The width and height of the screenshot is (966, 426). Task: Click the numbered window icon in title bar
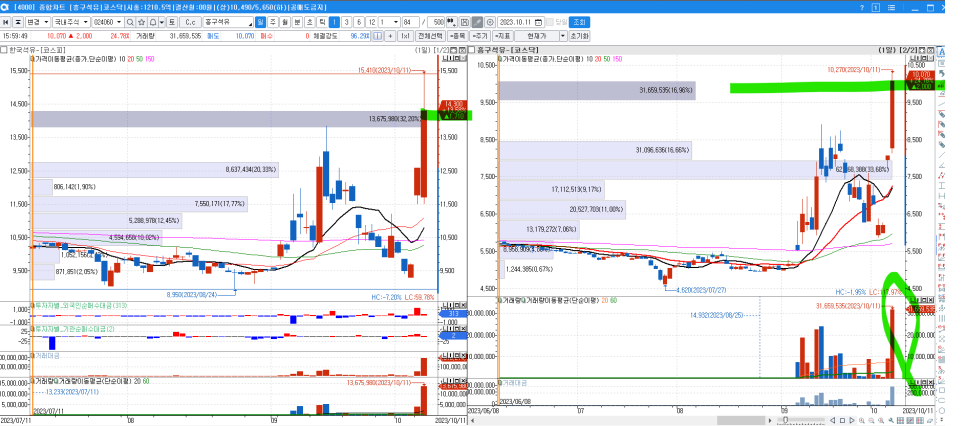(x=875, y=8)
